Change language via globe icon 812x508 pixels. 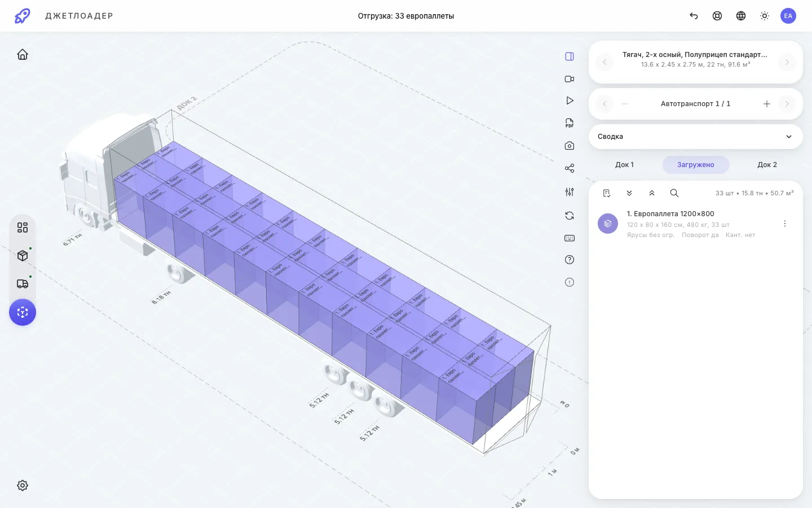point(741,16)
